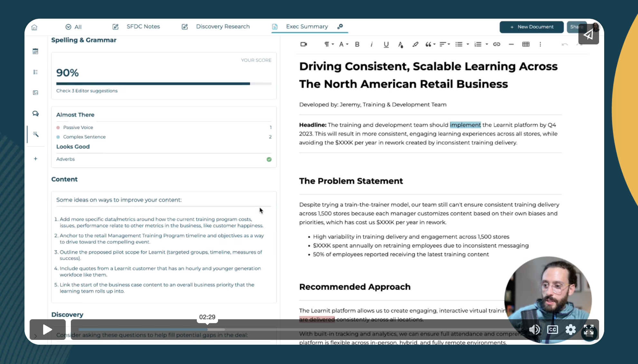
Task: Open the magic wand editor panel
Action: point(36,134)
